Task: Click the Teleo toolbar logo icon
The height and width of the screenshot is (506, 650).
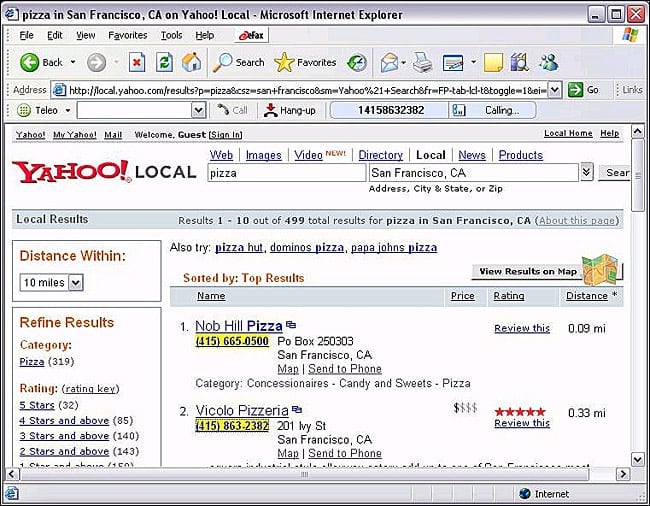Action: (x=24, y=110)
